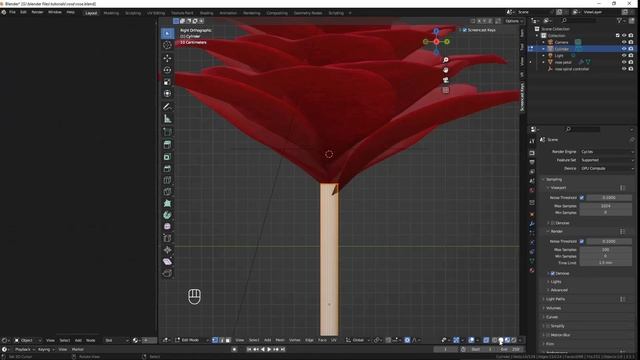Hide the Light object in viewport
Image resolution: width=640 pixels, height=360 pixels.
tap(624, 56)
